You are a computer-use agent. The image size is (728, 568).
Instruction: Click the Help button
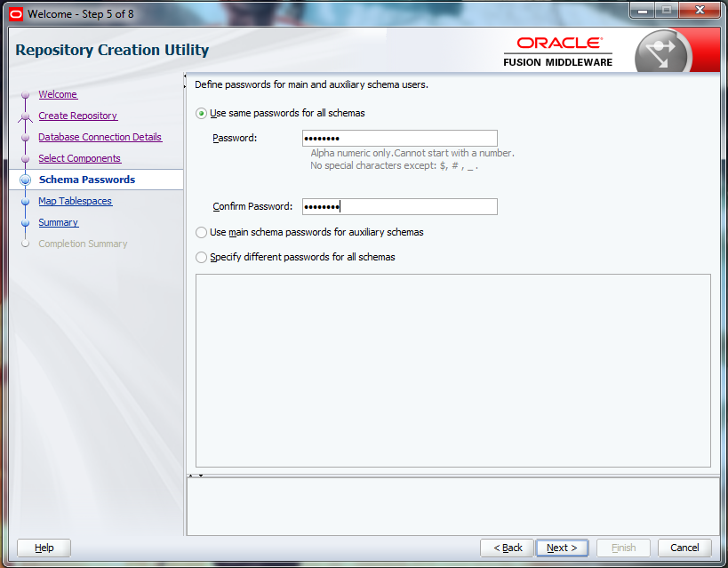pyautogui.click(x=44, y=548)
